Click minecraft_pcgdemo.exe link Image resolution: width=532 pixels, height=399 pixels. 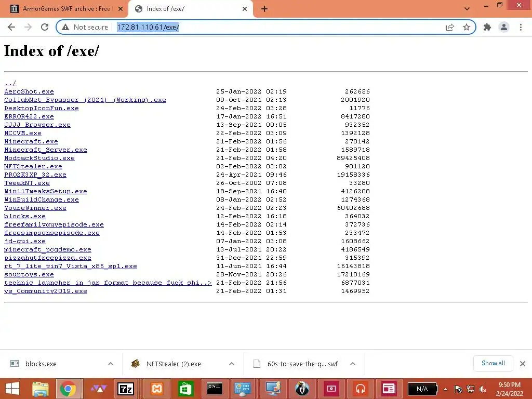point(47,249)
